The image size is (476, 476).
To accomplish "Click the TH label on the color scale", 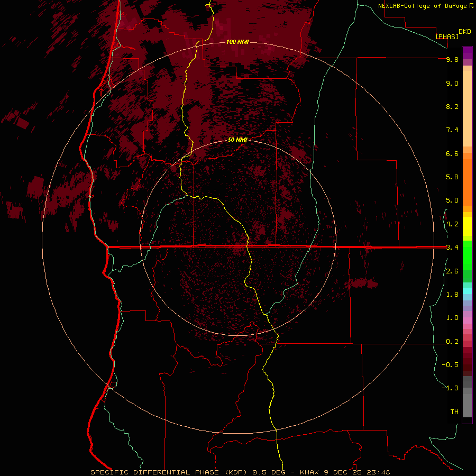I will pos(454,412).
